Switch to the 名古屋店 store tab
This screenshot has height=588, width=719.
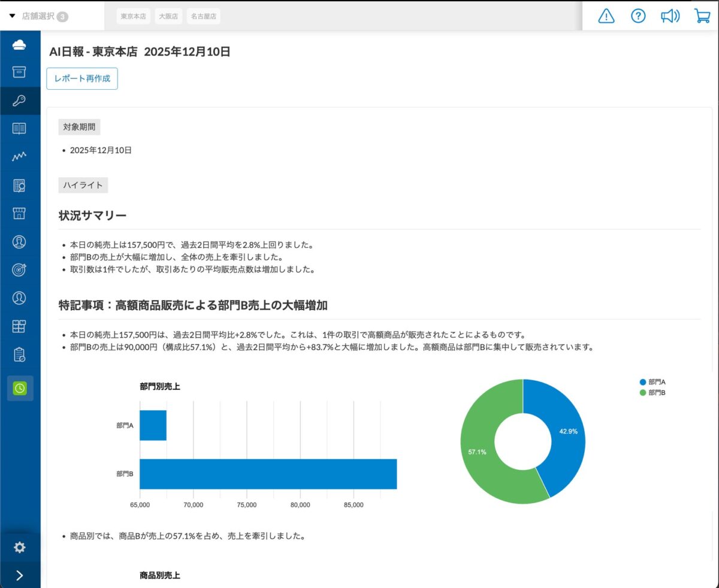pos(203,16)
